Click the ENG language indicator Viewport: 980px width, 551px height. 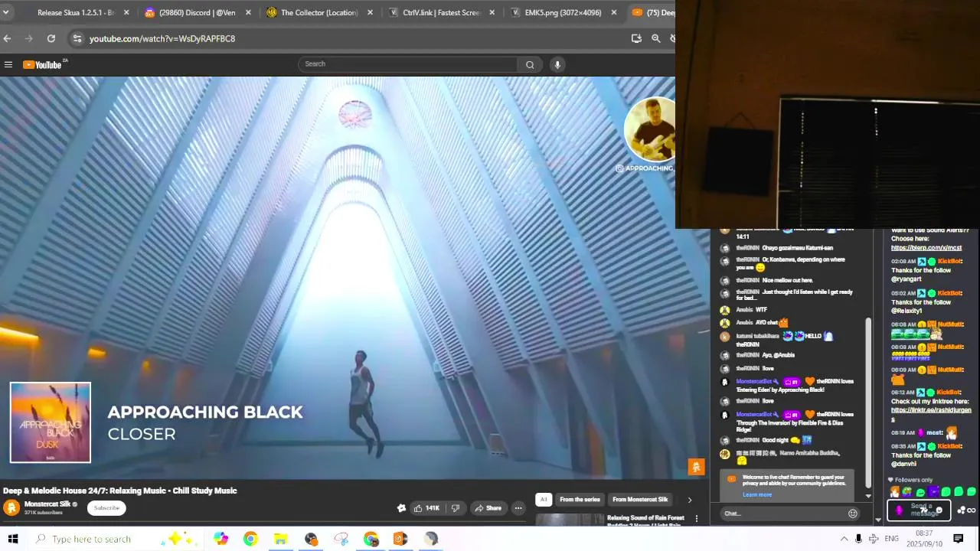[x=891, y=539]
